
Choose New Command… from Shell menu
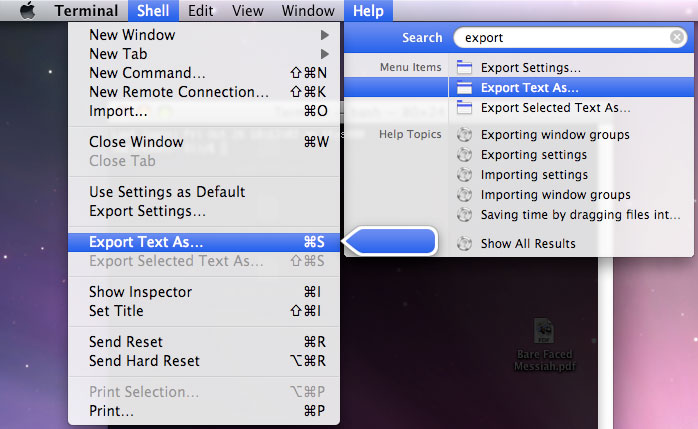(204, 73)
